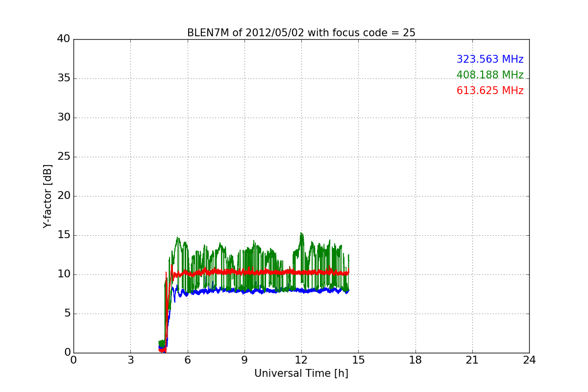Click the plot title BLEN7M of 2012/05/02
The width and height of the screenshot is (588, 392).
[x=301, y=33]
